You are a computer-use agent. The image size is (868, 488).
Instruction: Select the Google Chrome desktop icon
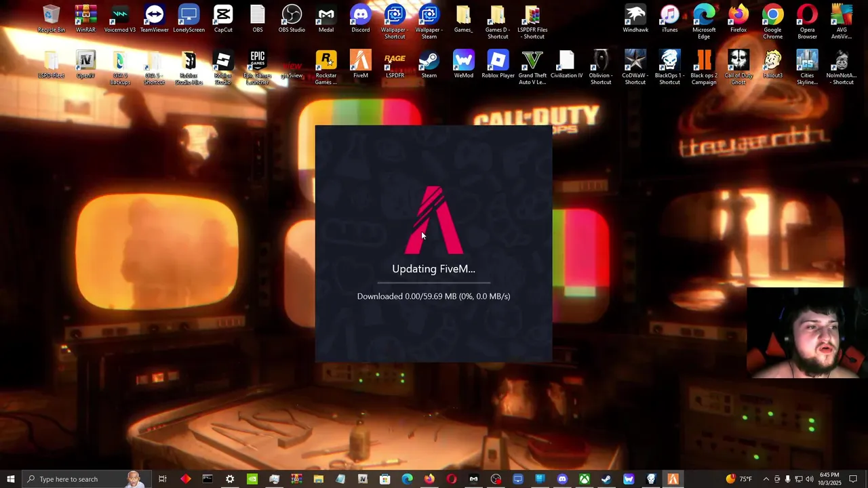[772, 22]
